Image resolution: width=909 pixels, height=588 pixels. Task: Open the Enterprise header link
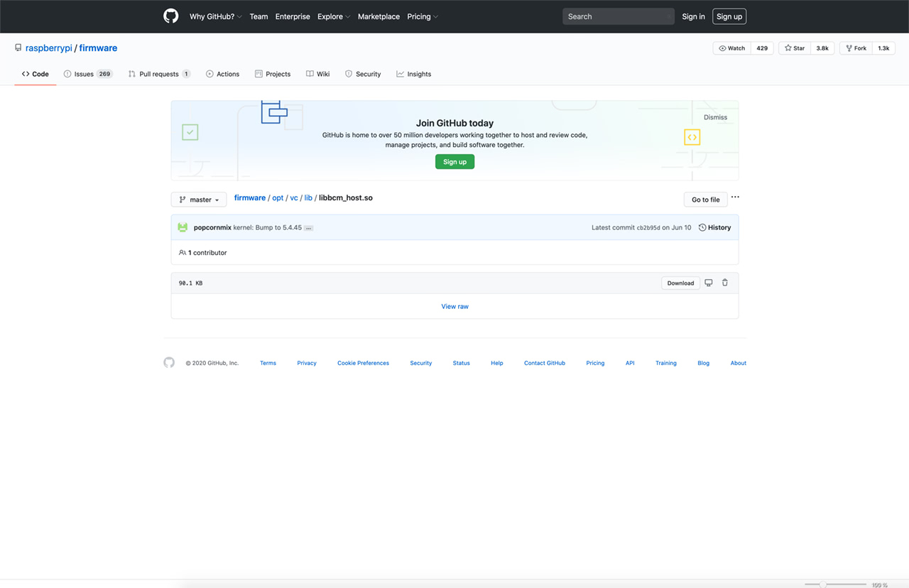(x=293, y=16)
